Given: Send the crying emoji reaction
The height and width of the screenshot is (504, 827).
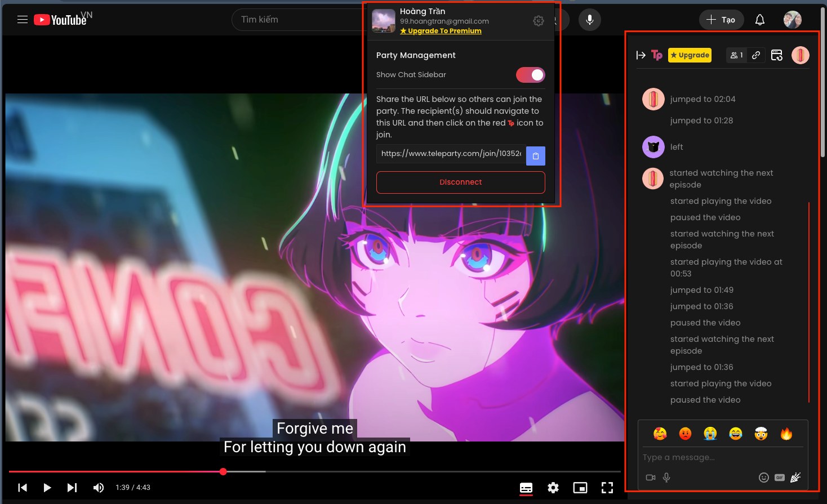Looking at the screenshot, I should point(710,434).
